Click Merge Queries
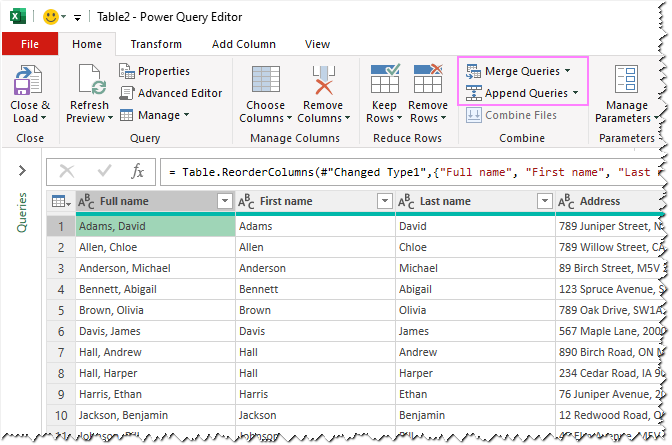The width and height of the screenshot is (672, 445). tap(517, 71)
